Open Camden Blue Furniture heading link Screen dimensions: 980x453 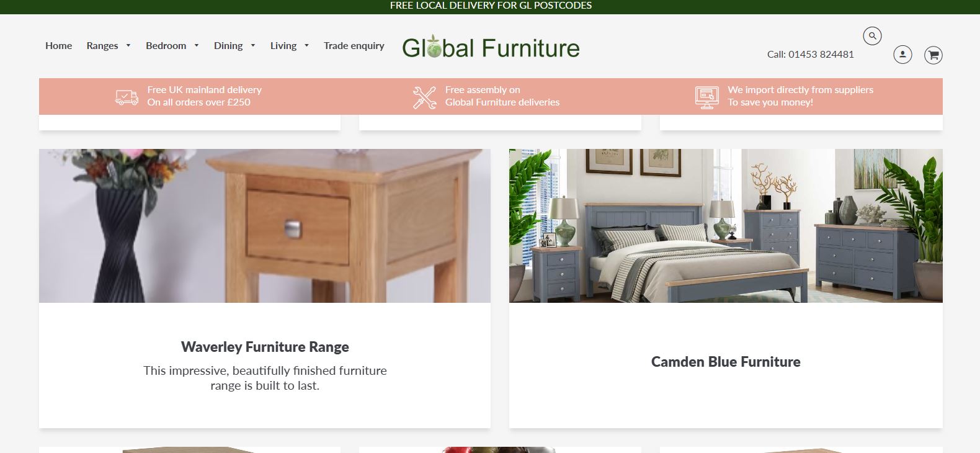[726, 362]
